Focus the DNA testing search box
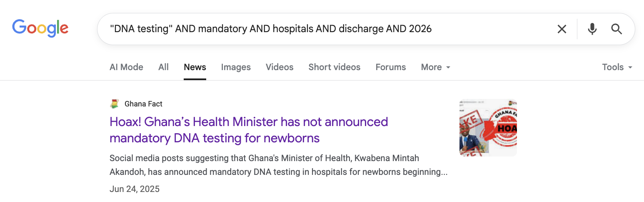Screen dimensions: 644x202 [325, 29]
